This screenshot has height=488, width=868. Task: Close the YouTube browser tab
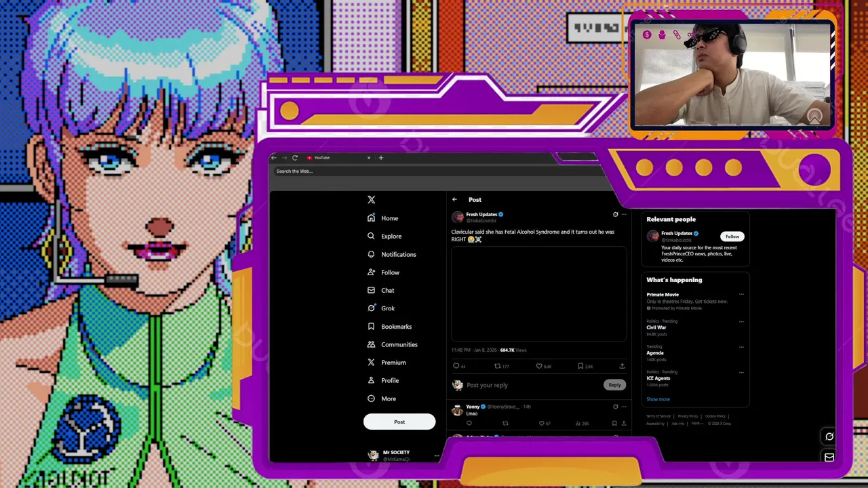[x=369, y=158]
